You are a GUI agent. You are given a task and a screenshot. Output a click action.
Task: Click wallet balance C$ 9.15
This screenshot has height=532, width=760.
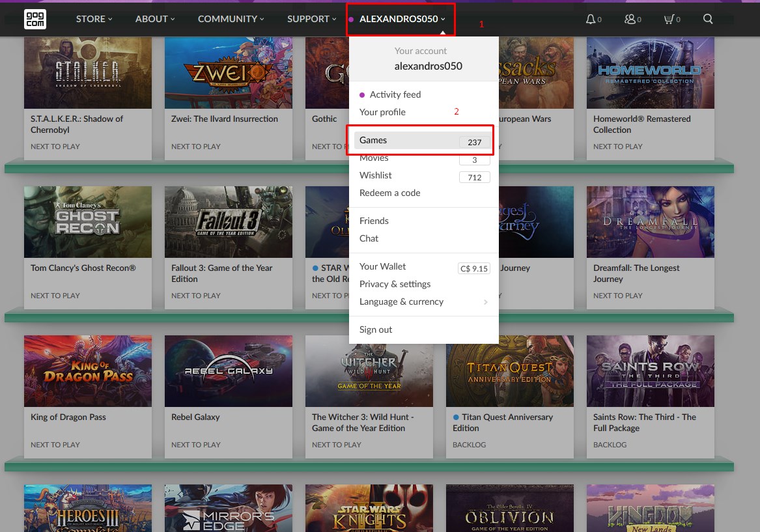pos(474,268)
